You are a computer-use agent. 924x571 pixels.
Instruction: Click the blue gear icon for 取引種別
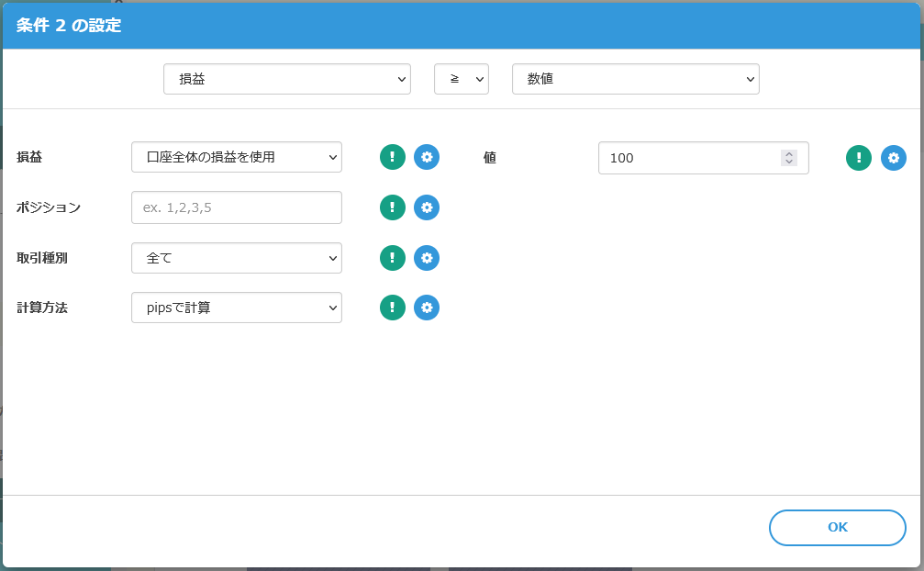tap(427, 258)
